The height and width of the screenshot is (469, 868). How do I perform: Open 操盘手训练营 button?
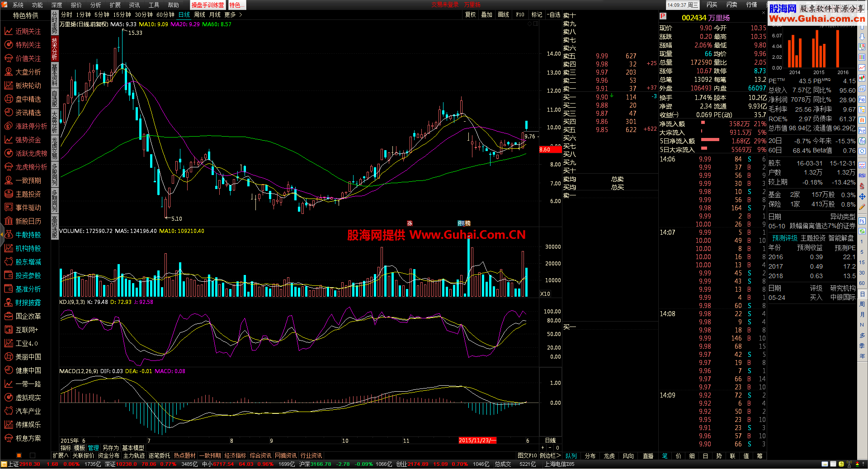tap(208, 5)
